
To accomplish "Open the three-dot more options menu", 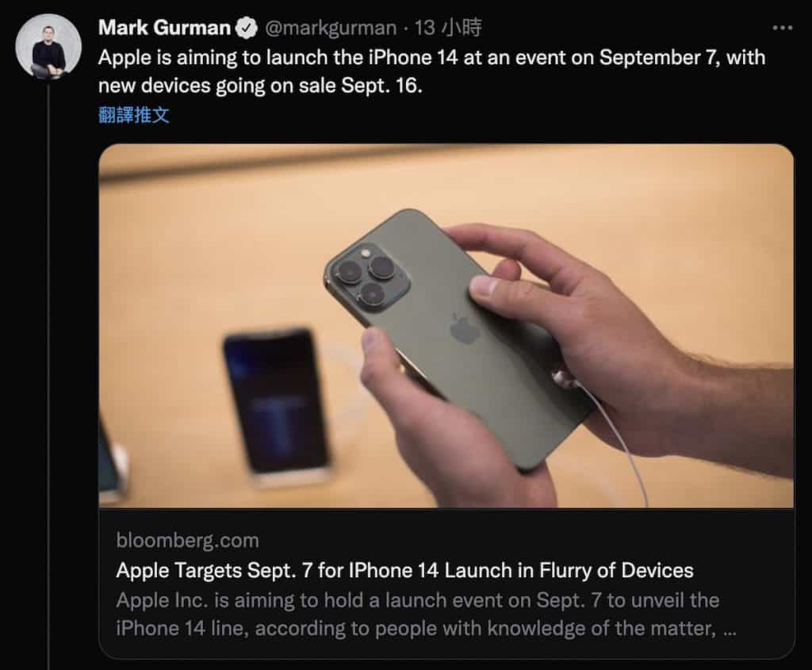I will (x=782, y=28).
